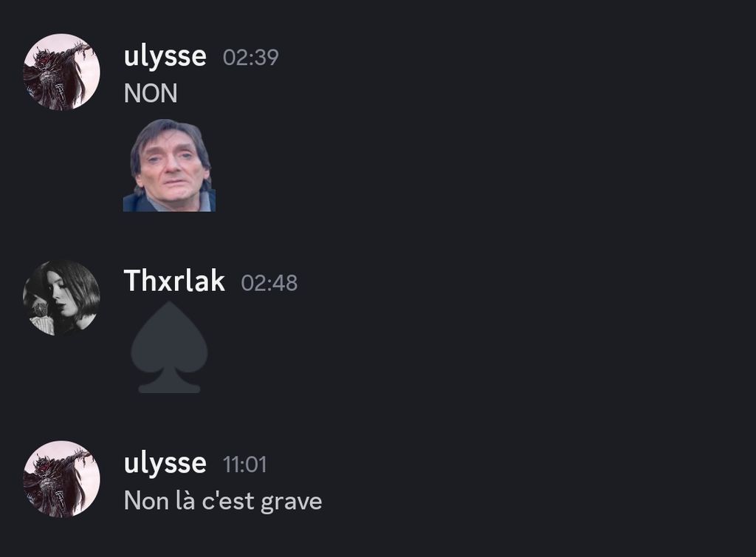This screenshot has height=557, width=756.
Task: Open Thxrlak's black-and-white profile avatar
Action: point(62,298)
